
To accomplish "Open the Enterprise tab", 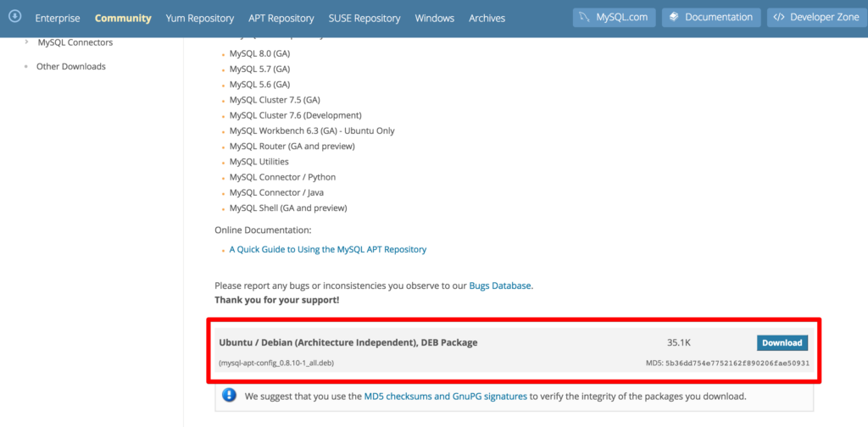I will [58, 19].
